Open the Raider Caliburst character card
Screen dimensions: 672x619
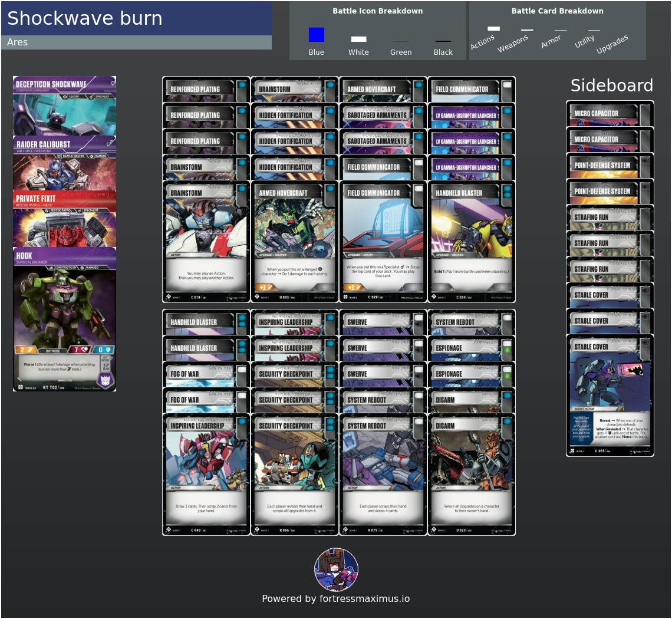64,163
